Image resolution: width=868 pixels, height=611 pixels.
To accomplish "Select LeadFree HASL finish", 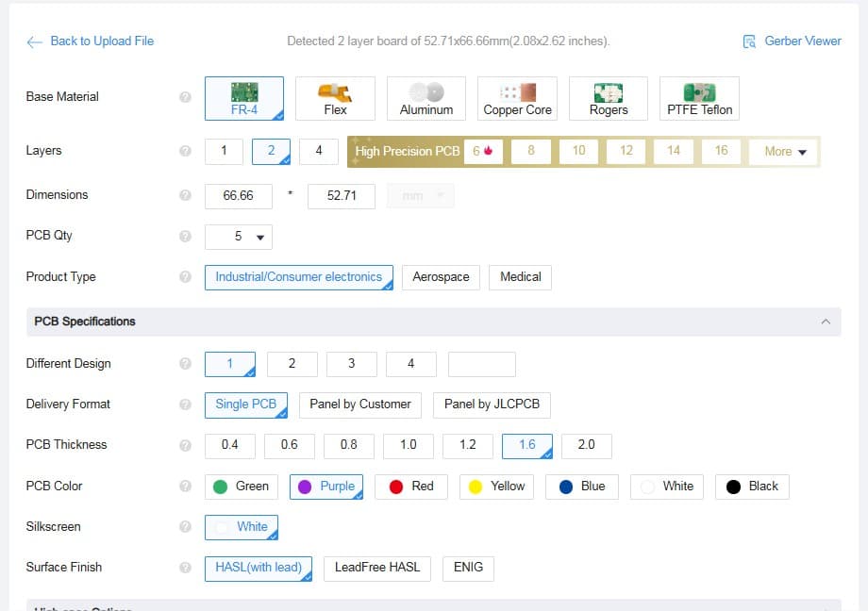I will pos(377,568).
